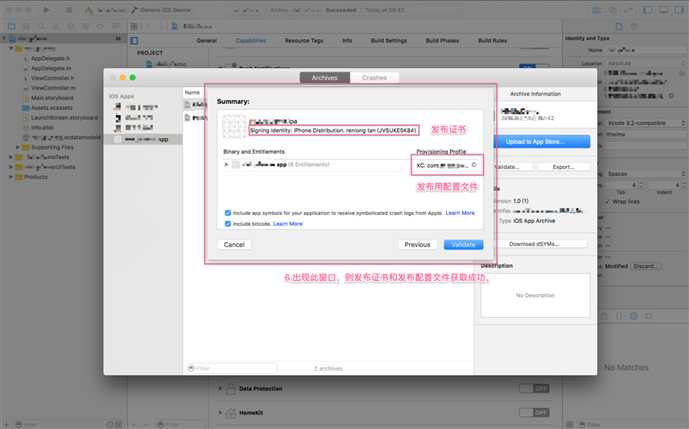Open Build Settings tab in Xcode editor
689x429 pixels.
389,40
